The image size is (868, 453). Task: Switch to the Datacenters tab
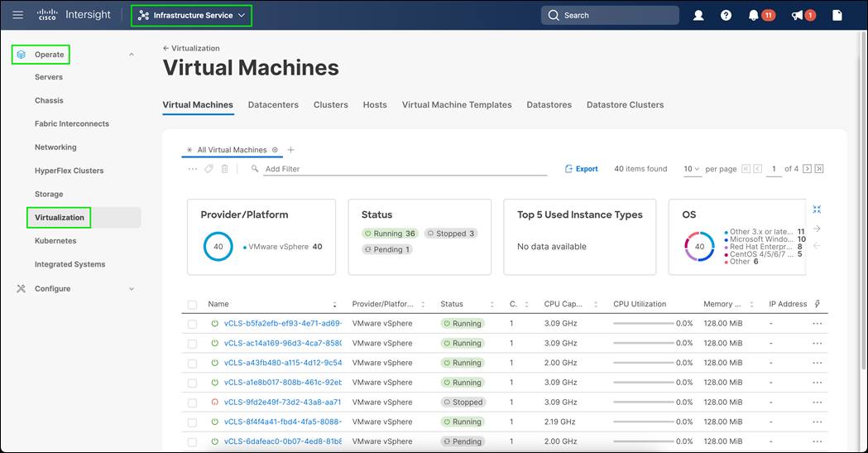tap(273, 104)
